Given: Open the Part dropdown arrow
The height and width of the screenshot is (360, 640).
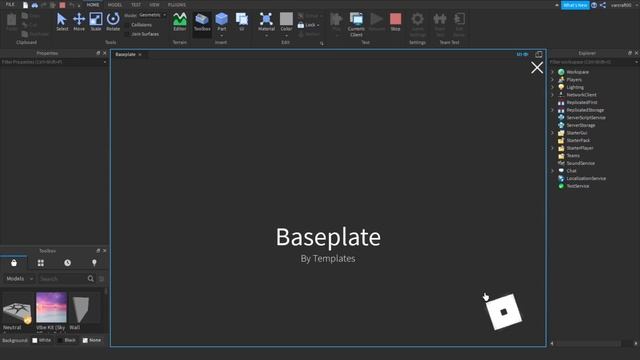Looking at the screenshot, I should (x=222, y=36).
